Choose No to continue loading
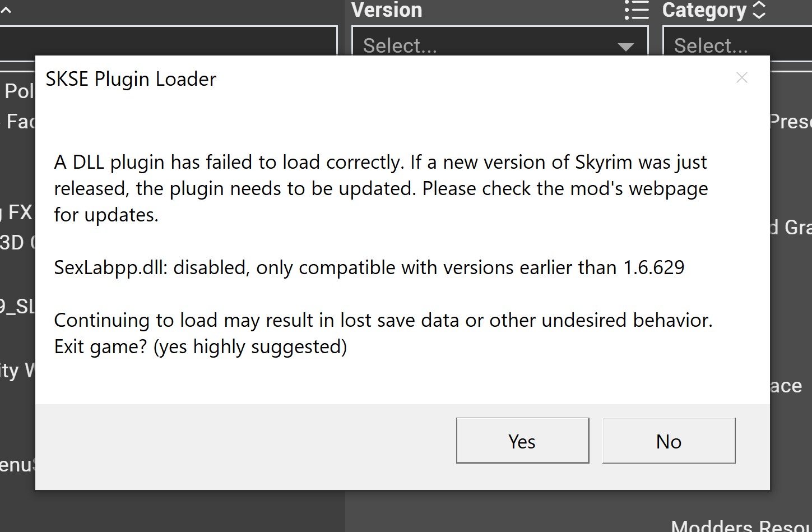 669,441
